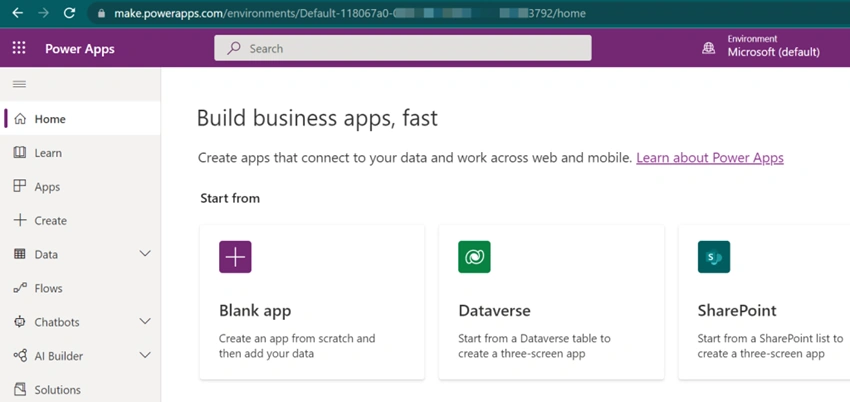The width and height of the screenshot is (850, 402).
Task: Click text "Start from a SharePoint list to"
Action: point(770,339)
